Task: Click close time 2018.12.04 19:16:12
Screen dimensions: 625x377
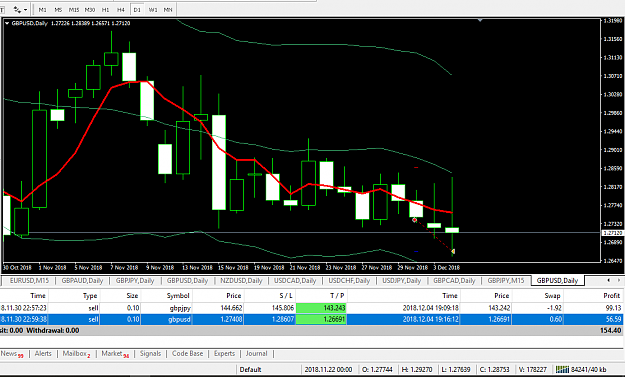Action: [x=430, y=319]
